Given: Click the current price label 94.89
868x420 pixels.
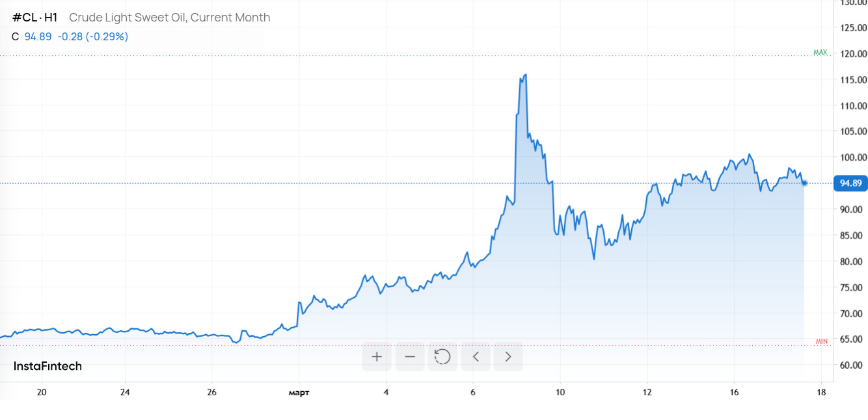Looking at the screenshot, I should click(850, 183).
